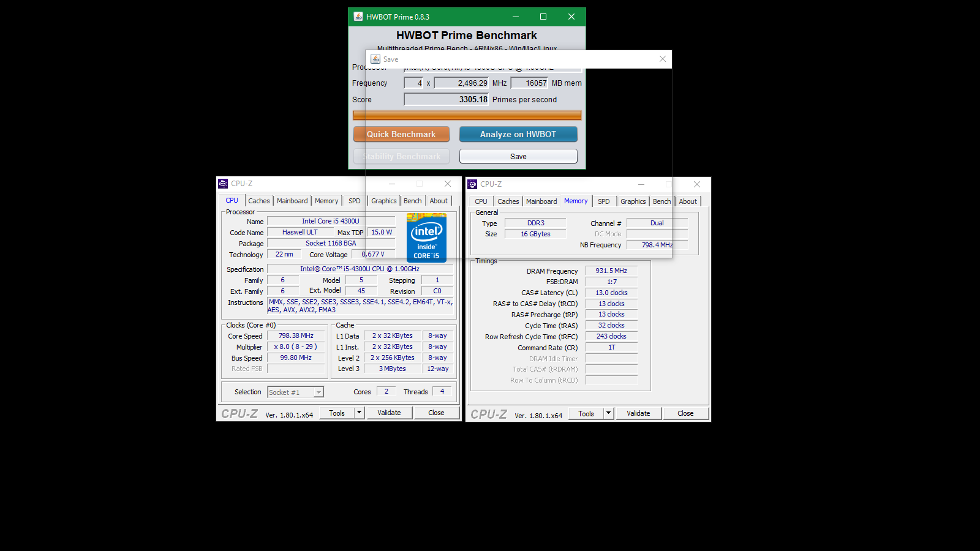980x551 pixels.
Task: Expand Tools dropdown arrow in right CPU-Z
Action: click(x=609, y=414)
